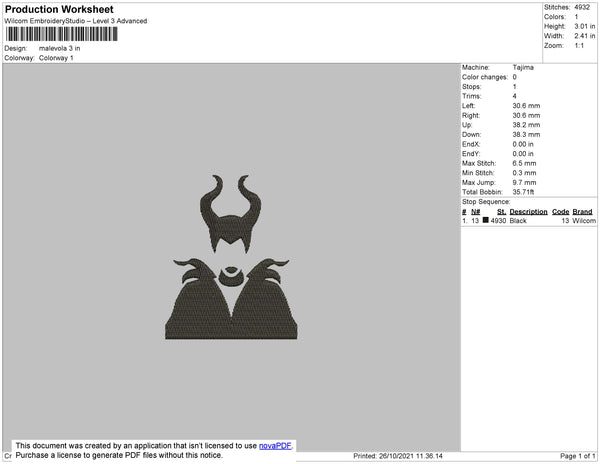The width and height of the screenshot is (600, 464).
Task: Click the Machine value Tajima
Action: coord(523,67)
